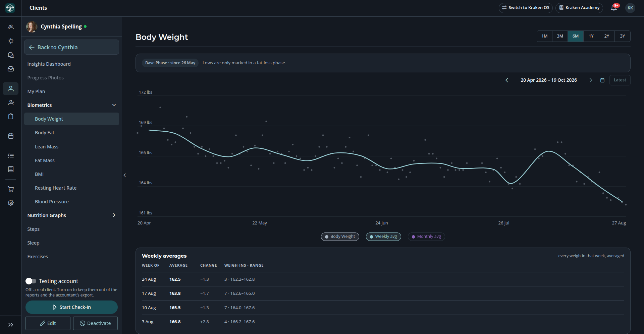This screenshot has height=334, width=644.
Task: Toggle the Body Weight series legend
Action: coord(340,237)
